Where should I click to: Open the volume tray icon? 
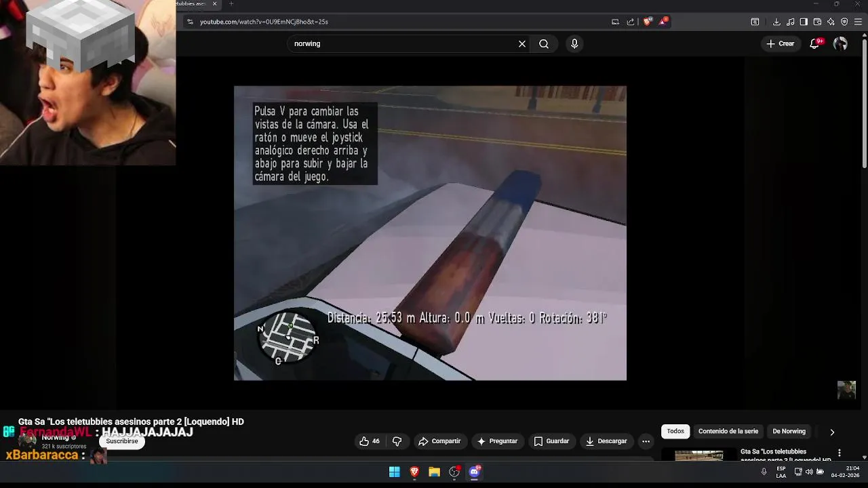click(809, 472)
